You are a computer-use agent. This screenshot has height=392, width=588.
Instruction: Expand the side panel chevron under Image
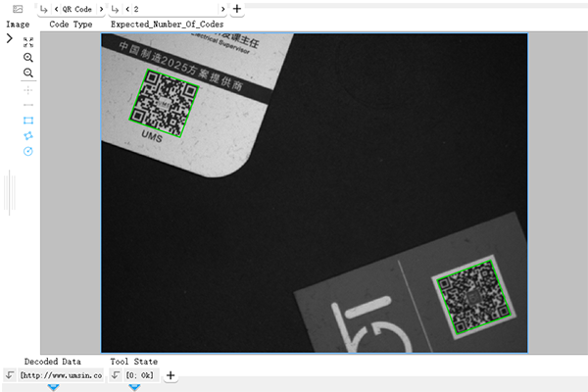10,38
